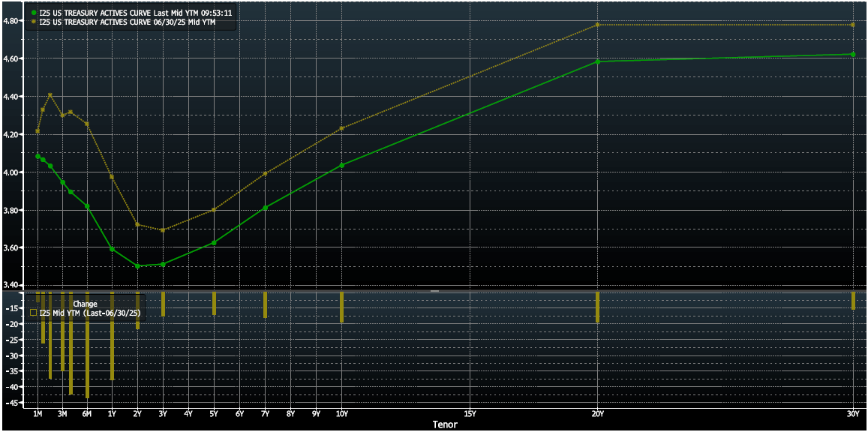Click the 6M change bar in lower panel
This screenshot has height=432, width=868.
tap(87, 345)
